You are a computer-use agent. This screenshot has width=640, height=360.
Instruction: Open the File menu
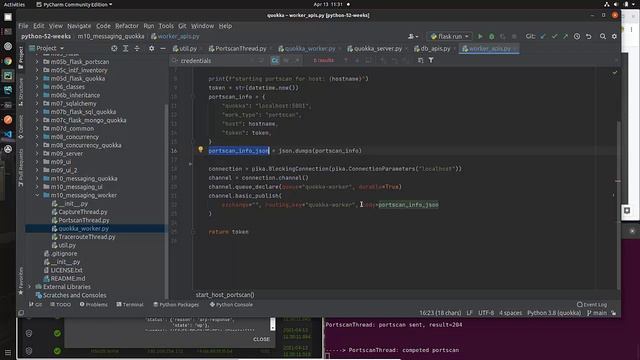[23, 26]
